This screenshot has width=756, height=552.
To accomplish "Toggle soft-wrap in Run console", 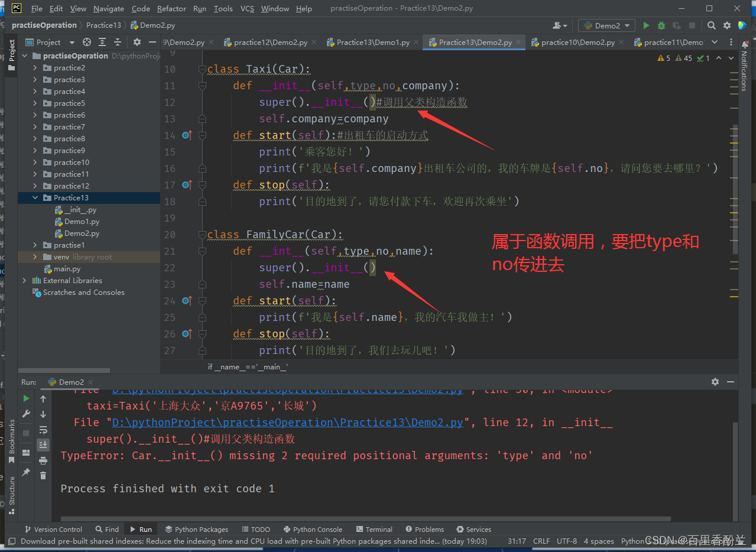I will tap(43, 430).
